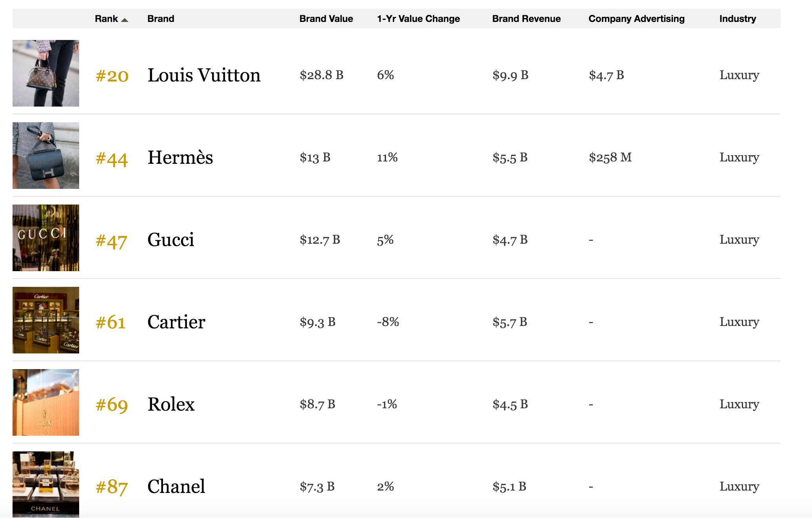Click the Rolex thumbnail image
Screen dimensions: 812x518
point(46,402)
